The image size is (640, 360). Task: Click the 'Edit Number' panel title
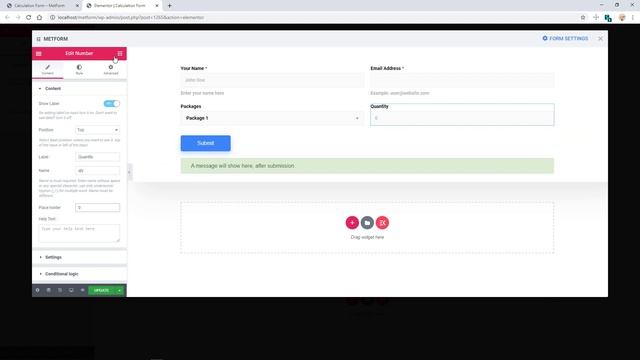click(x=79, y=53)
